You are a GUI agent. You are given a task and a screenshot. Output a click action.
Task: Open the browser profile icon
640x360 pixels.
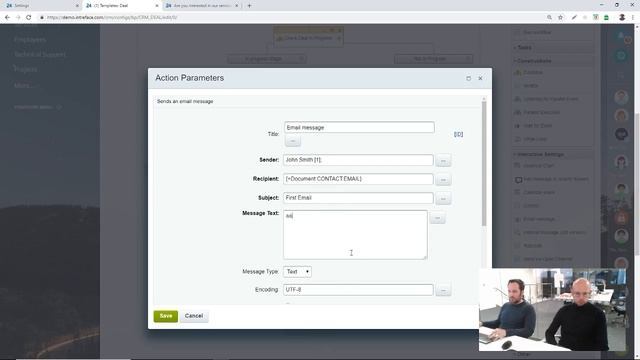622,18
